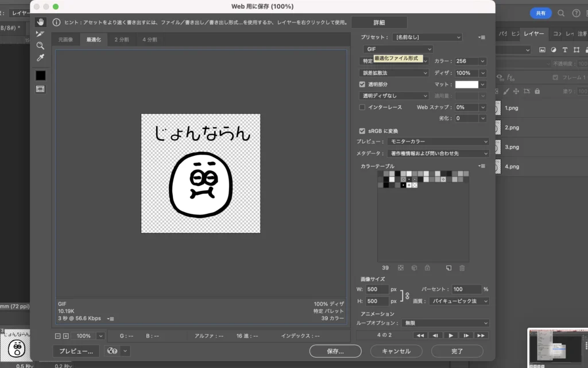Screen dimensions: 588x368
Task: Open the color table panel menu
Action: tap(482, 166)
